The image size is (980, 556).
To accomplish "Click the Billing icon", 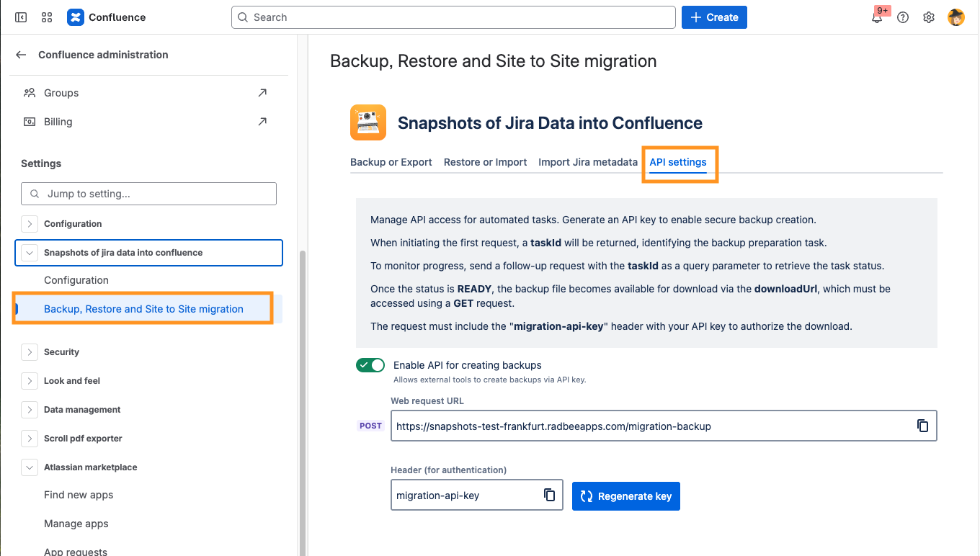I will point(30,122).
